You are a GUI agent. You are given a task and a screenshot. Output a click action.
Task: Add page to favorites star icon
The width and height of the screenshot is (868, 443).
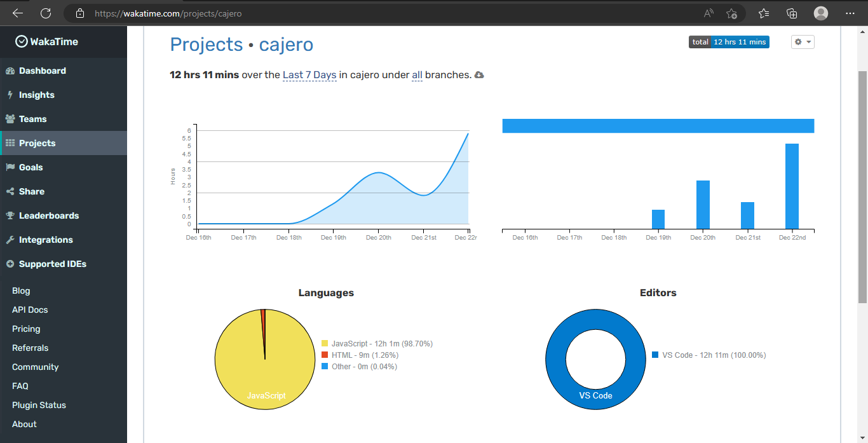(x=731, y=13)
